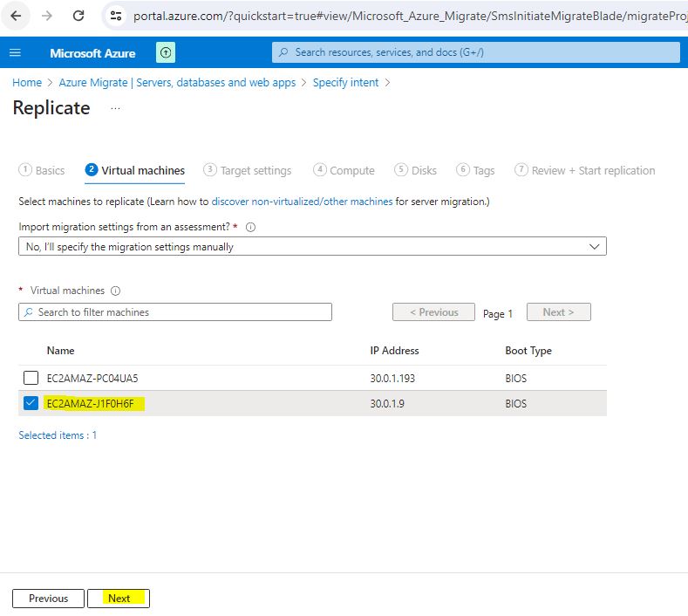Click info icon next to Import migration settings
This screenshot has width=688, height=616.
250,227
